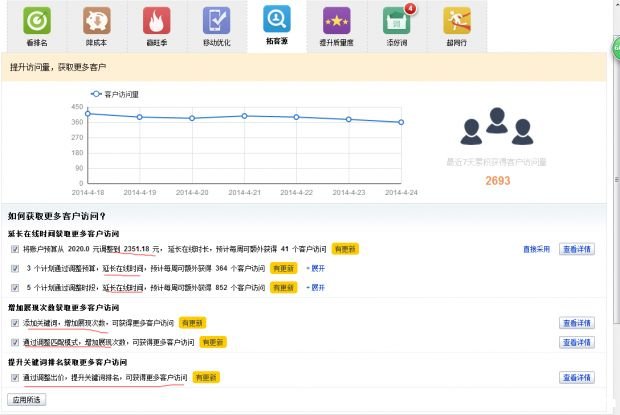Expand 展开 on the 364 个客户访问 row

[x=316, y=268]
